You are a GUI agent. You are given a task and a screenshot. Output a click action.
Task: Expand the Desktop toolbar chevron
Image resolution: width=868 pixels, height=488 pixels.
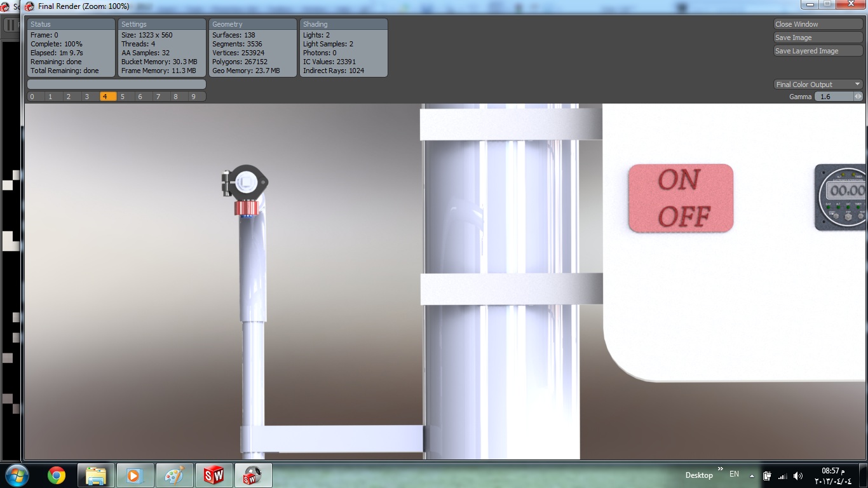[x=721, y=469]
